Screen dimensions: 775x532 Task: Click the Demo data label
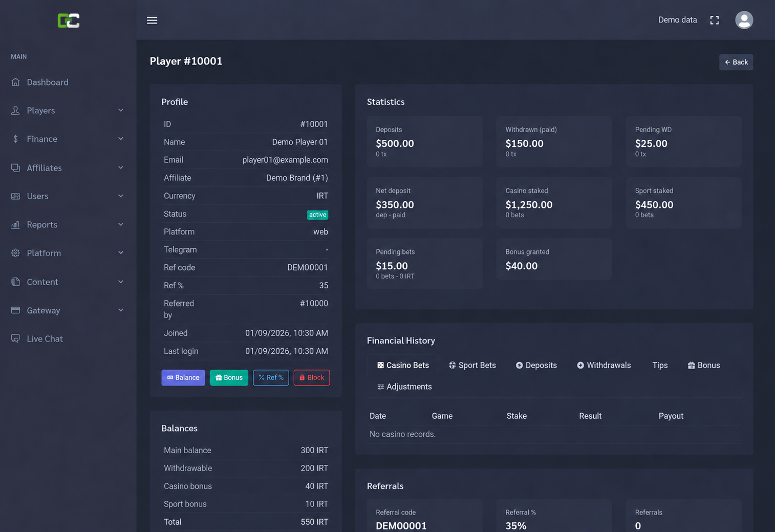tap(677, 20)
